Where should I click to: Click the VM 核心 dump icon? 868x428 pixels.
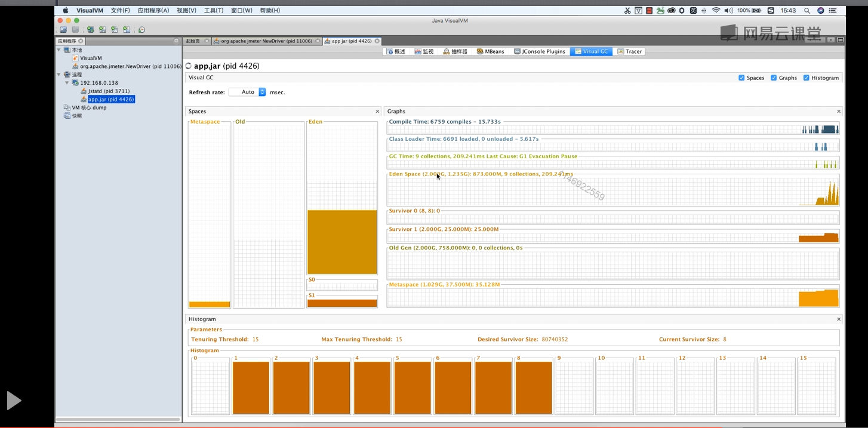pyautogui.click(x=67, y=107)
